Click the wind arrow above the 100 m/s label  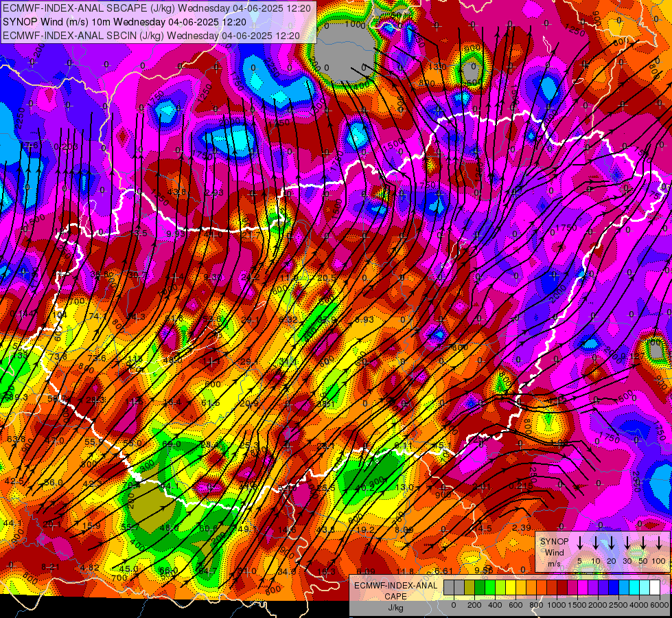[x=659, y=542]
